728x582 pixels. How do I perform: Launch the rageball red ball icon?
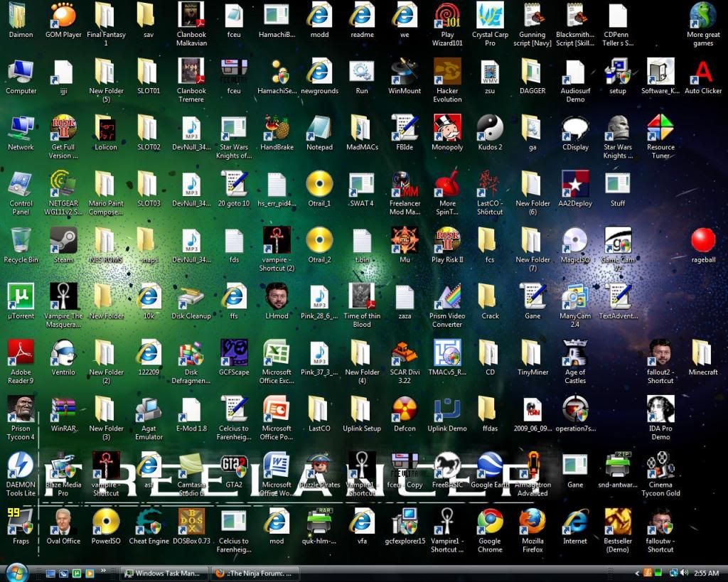tap(703, 240)
